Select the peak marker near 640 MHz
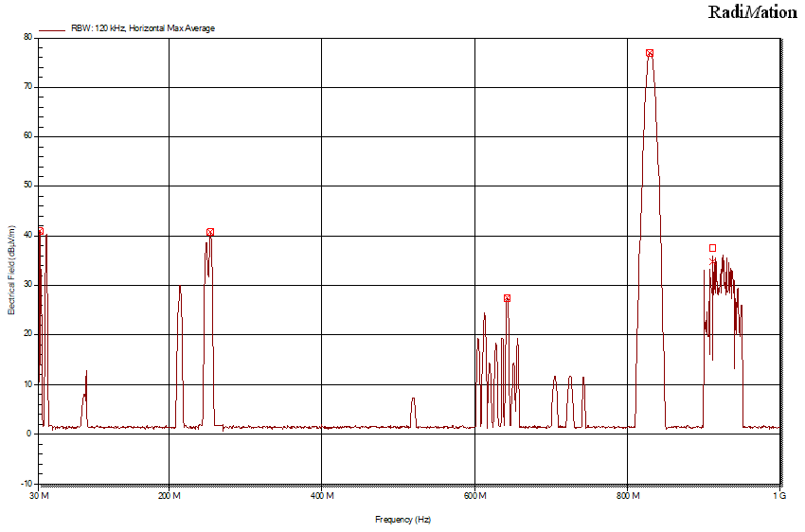Image resolution: width=805 pixels, height=532 pixels. (507, 298)
